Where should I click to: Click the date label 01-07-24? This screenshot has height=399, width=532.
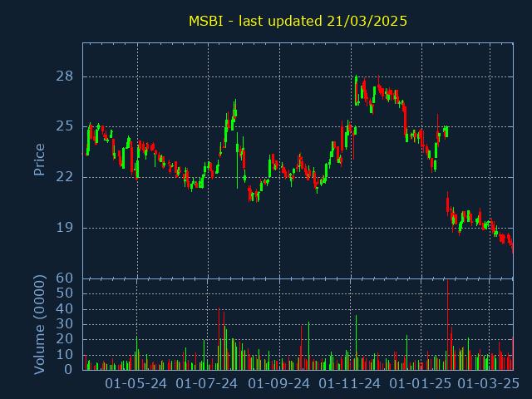coord(207,384)
